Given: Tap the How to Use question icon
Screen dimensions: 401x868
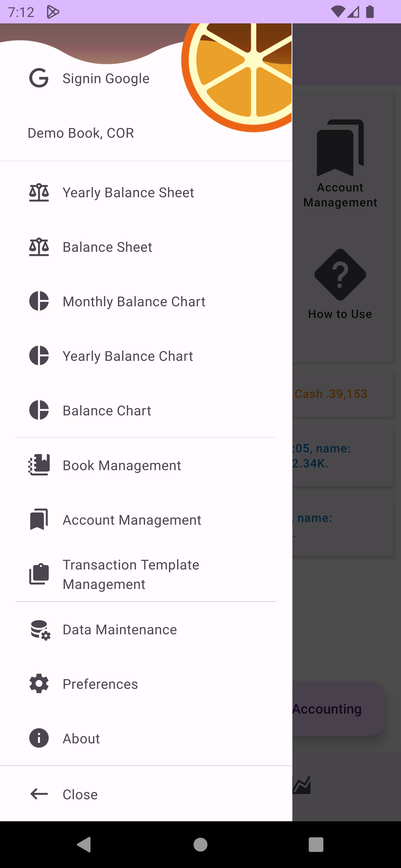Looking at the screenshot, I should (340, 275).
